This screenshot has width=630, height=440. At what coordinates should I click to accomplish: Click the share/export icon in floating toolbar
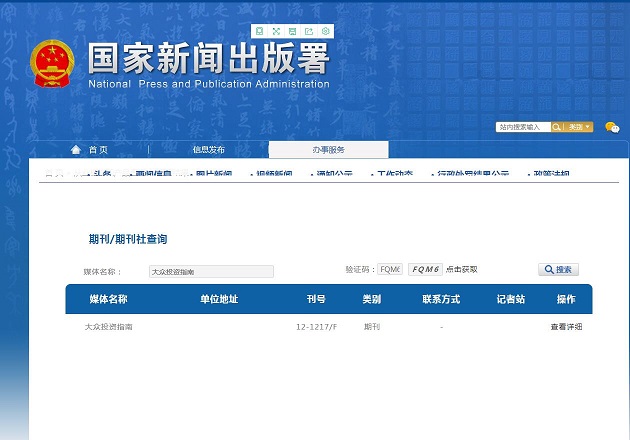pyautogui.click(x=308, y=32)
